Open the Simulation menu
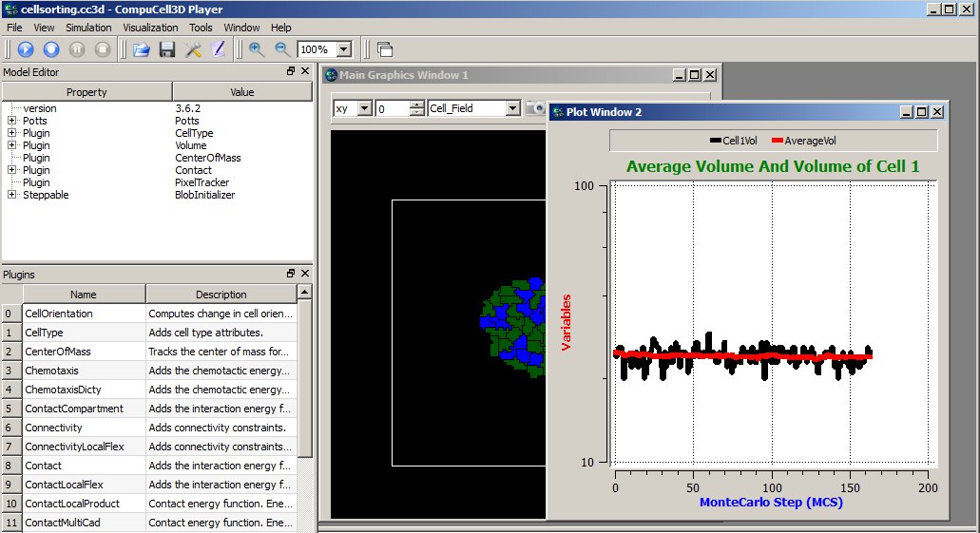The height and width of the screenshot is (533, 980). coord(88,28)
